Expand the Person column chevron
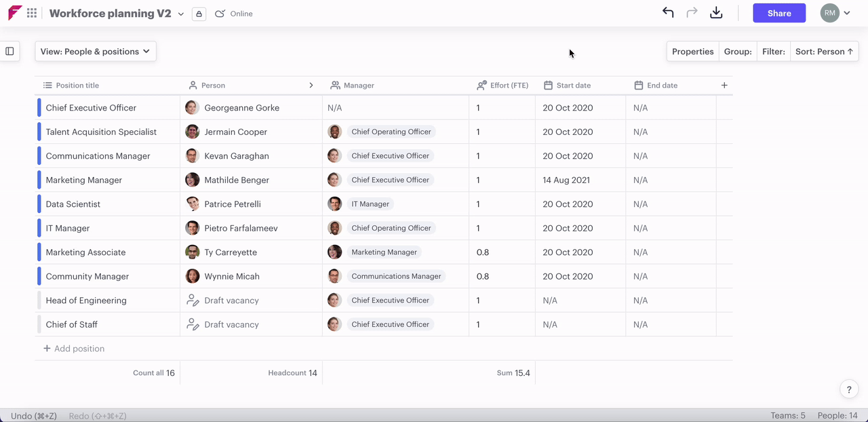 311,85
